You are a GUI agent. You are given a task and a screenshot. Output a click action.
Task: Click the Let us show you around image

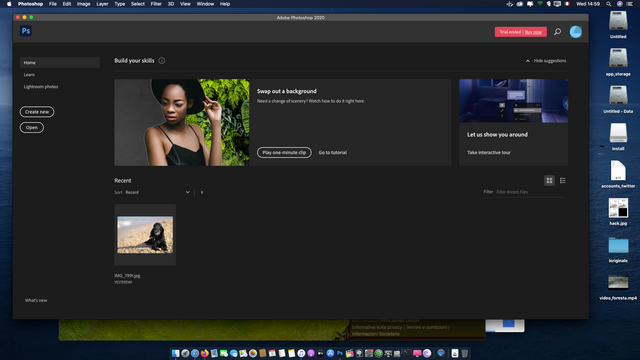pos(513,101)
